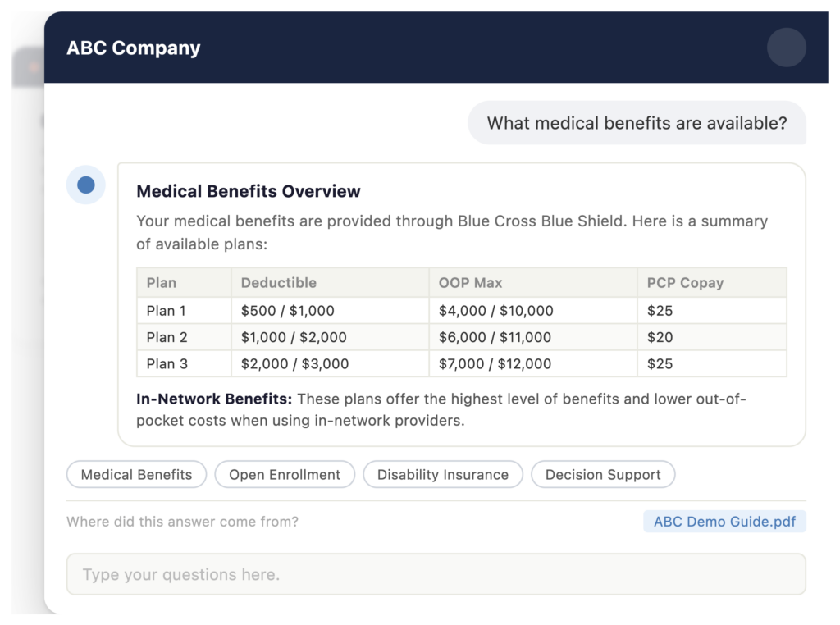The width and height of the screenshot is (840, 625).
Task: Select the Disability Insurance suggestion chip
Action: pyautogui.click(x=443, y=474)
